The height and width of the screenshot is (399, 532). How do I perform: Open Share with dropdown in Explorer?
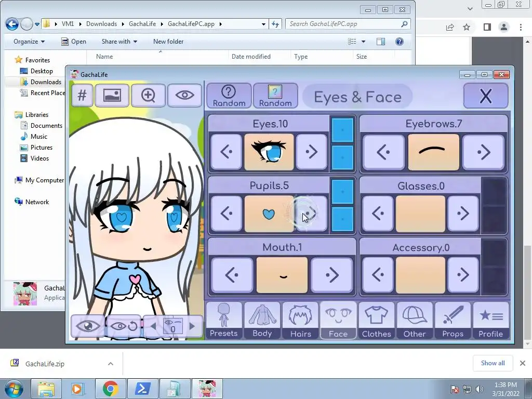pyautogui.click(x=119, y=42)
